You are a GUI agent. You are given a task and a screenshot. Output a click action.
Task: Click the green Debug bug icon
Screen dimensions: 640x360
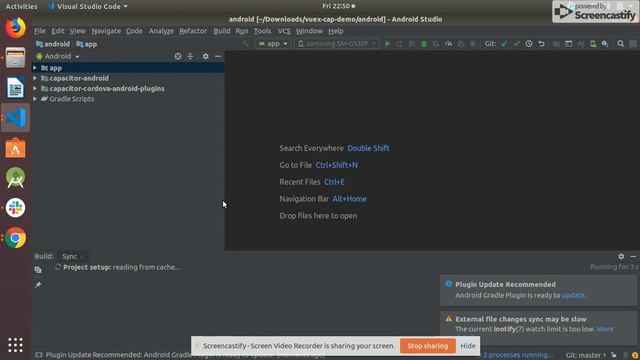point(424,44)
